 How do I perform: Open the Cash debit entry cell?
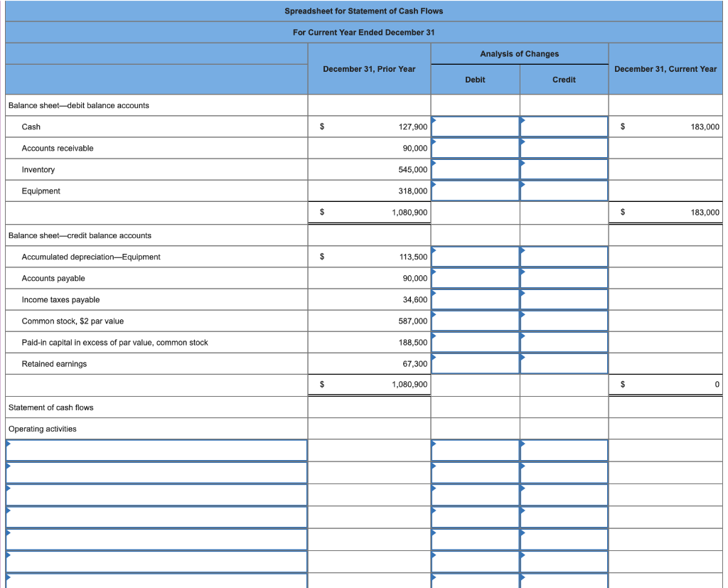point(475,127)
